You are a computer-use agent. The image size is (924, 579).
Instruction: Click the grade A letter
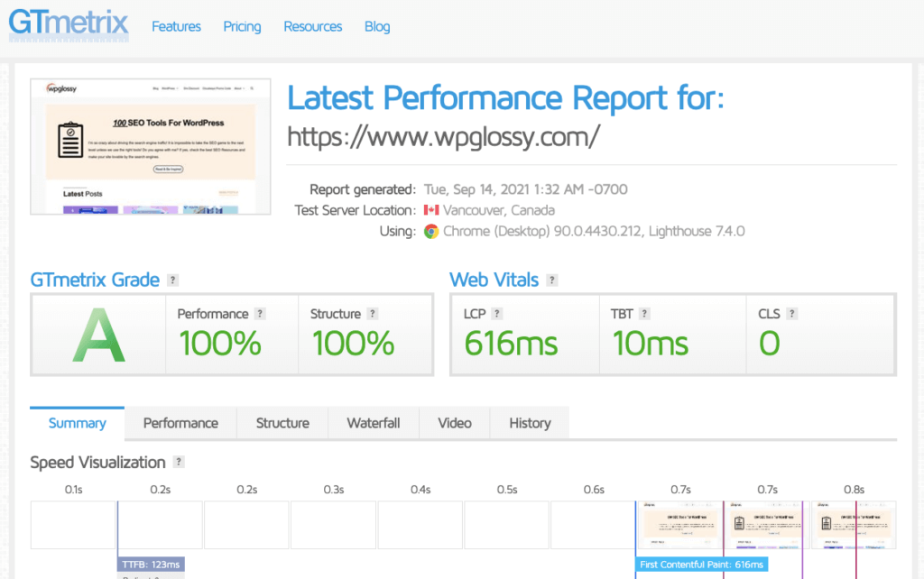pyautogui.click(x=99, y=335)
